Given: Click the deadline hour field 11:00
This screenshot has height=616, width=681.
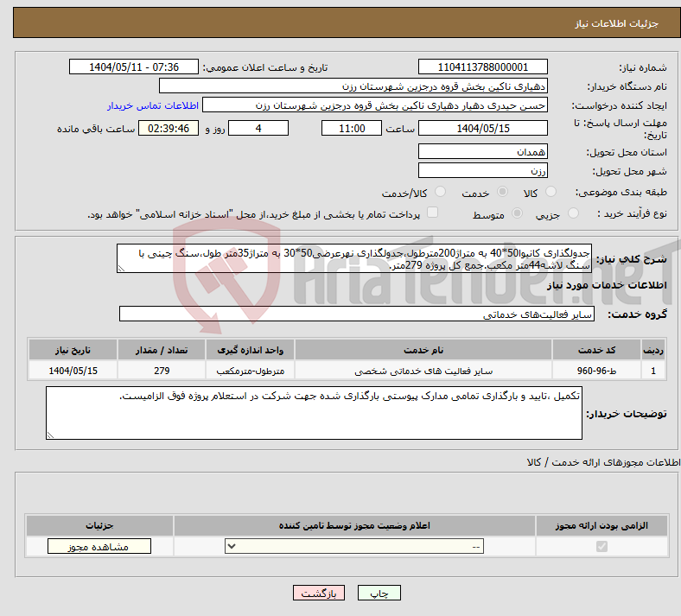Looking at the screenshot, I should click(x=352, y=129).
